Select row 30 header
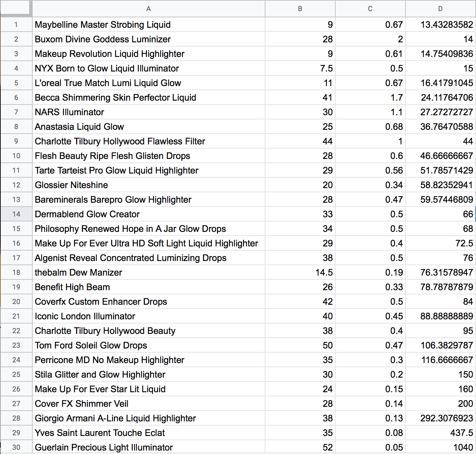This screenshot has height=454, width=476. [x=16, y=447]
